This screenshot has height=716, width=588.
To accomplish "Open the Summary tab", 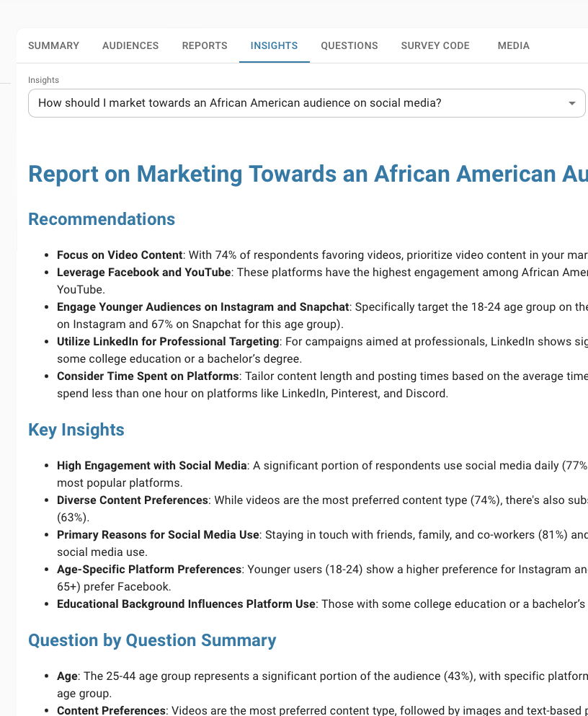I will [x=53, y=45].
